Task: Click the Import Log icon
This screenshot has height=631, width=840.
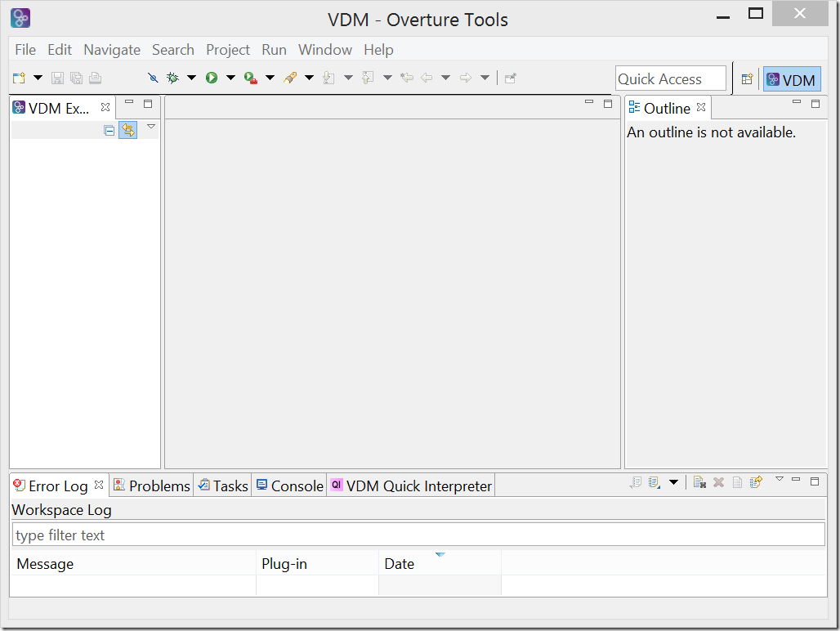Action: (655, 482)
